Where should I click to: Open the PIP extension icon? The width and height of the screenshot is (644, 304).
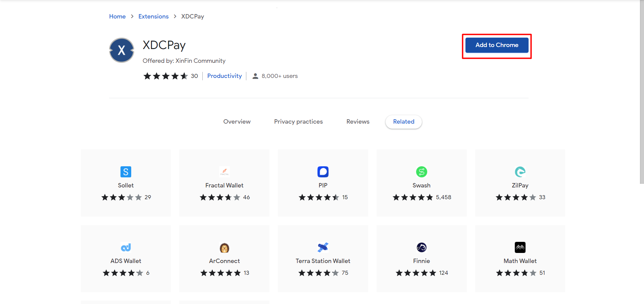(x=323, y=172)
